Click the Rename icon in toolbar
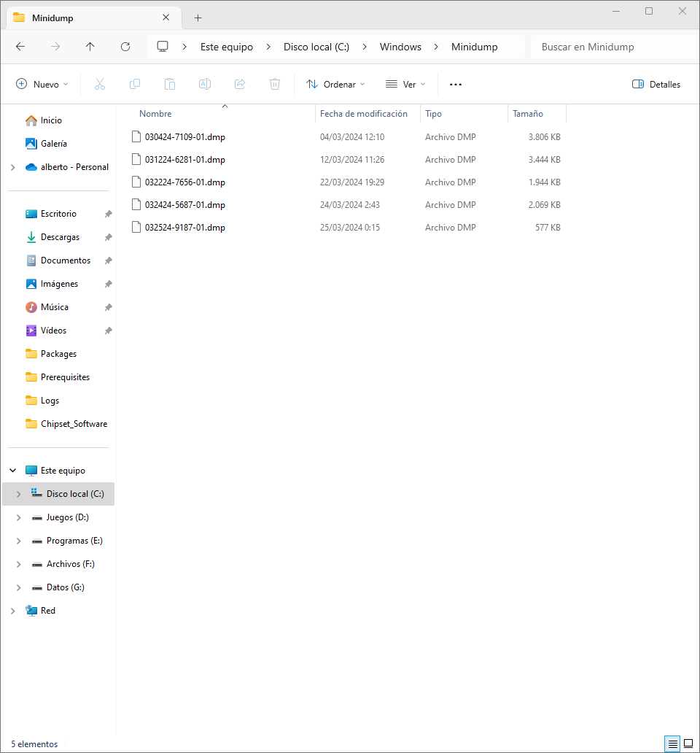The height and width of the screenshot is (753, 700). point(205,84)
